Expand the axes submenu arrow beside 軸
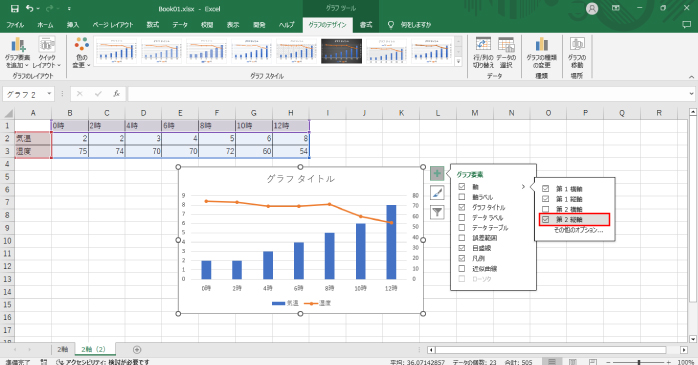Image resolution: width=698 pixels, height=365 pixels. [524, 187]
